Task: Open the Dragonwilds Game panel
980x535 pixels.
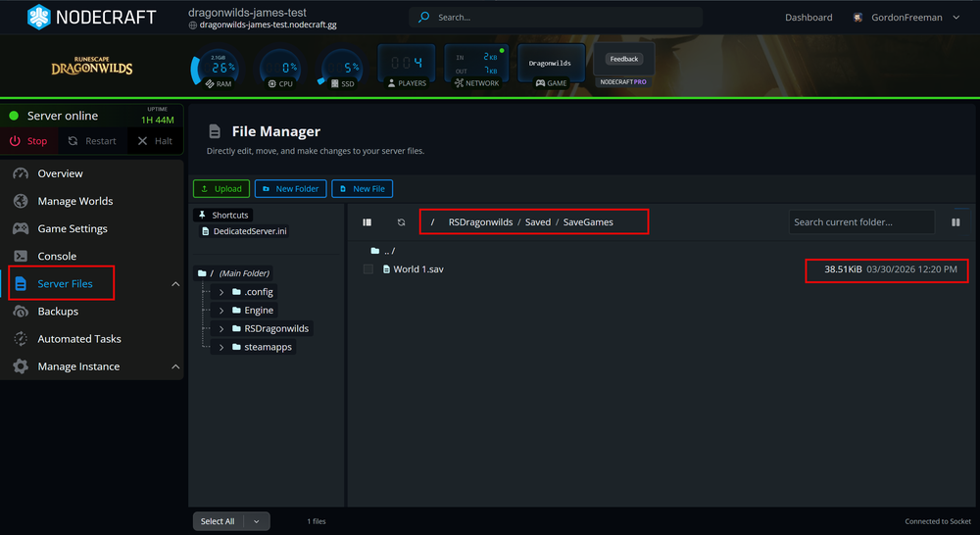Action: pos(551,67)
